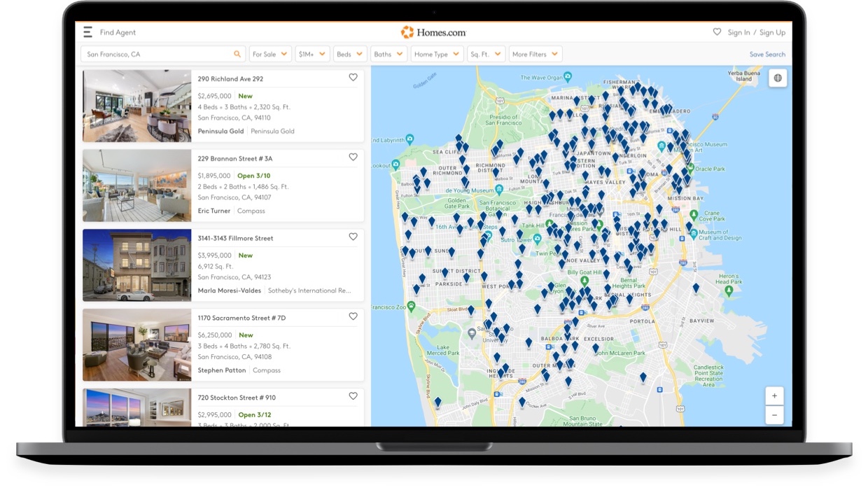Click the San Francisco, CA search field

coord(164,54)
